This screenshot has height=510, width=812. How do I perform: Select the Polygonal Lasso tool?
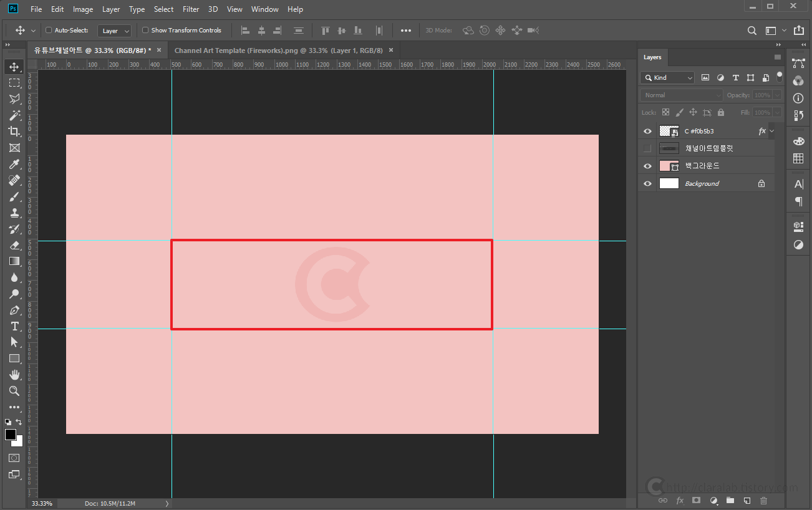click(x=14, y=99)
